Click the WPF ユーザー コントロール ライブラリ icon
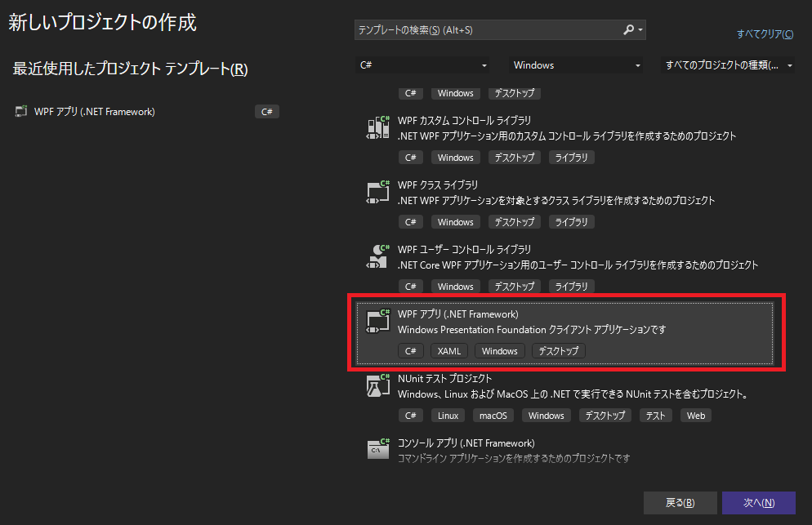812x525 pixels. [x=378, y=257]
